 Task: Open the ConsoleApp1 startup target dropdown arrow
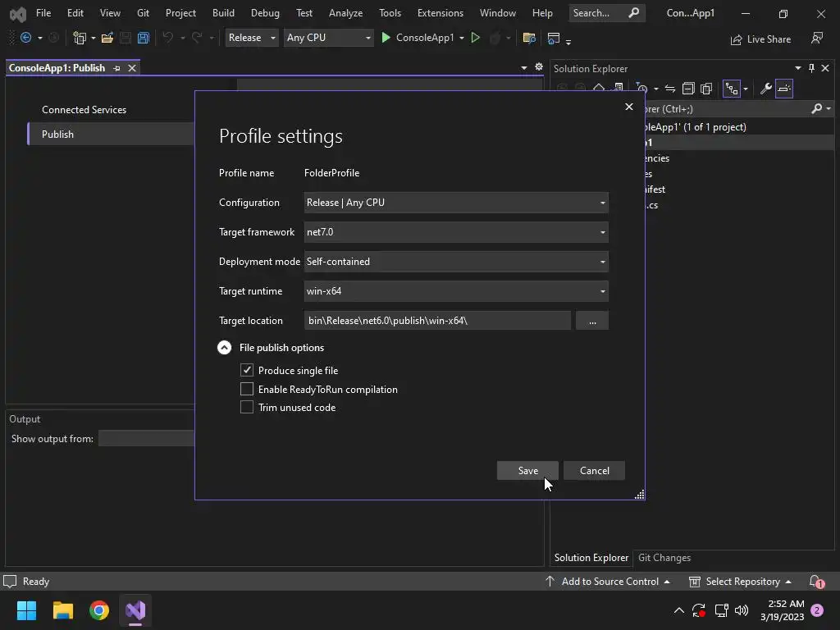point(462,38)
